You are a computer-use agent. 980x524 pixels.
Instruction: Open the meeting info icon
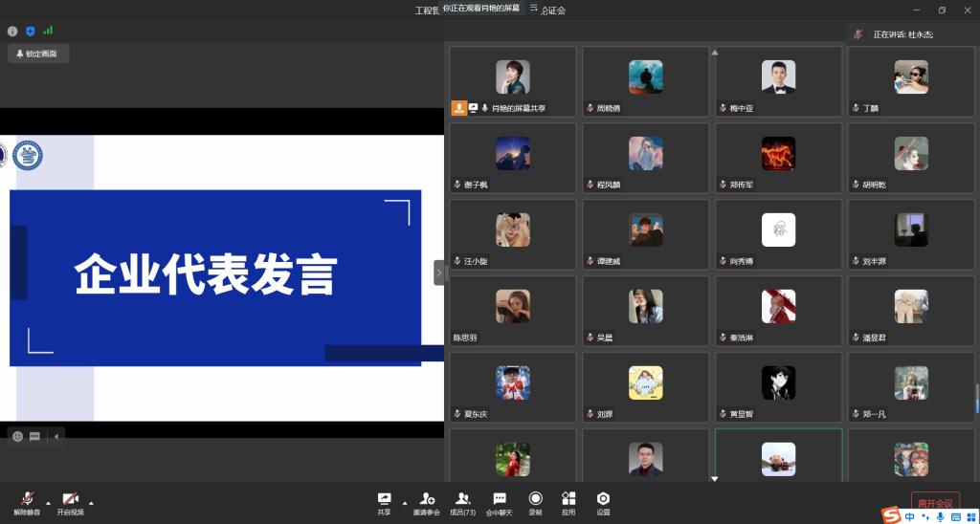pos(12,31)
